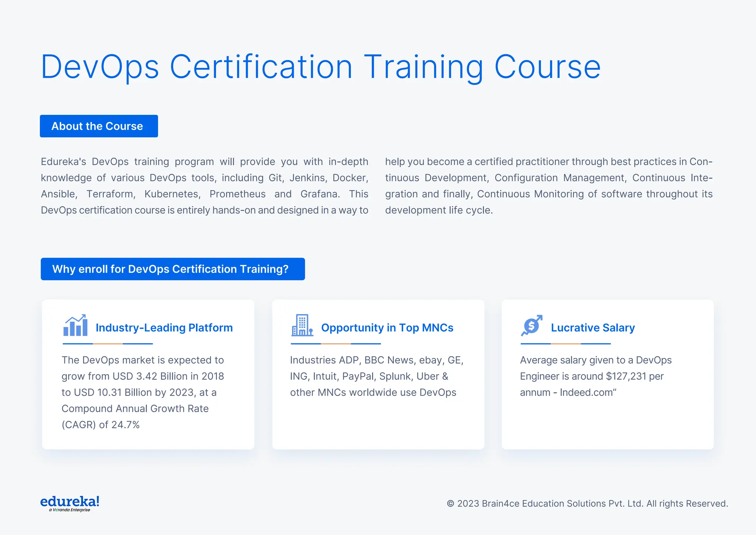Click underline beneath Opportunity in Top MNCs
The image size is (756, 535).
[336, 344]
